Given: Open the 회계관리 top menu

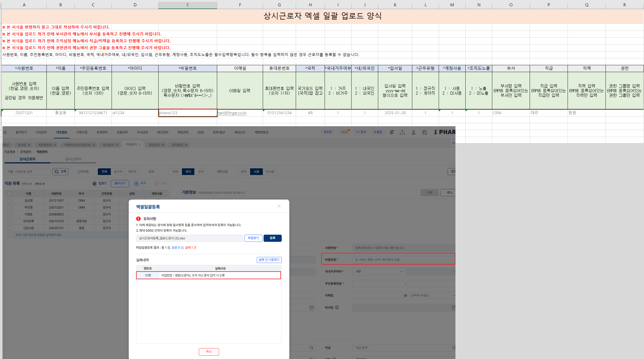Looking at the screenshot, I should [x=102, y=132].
